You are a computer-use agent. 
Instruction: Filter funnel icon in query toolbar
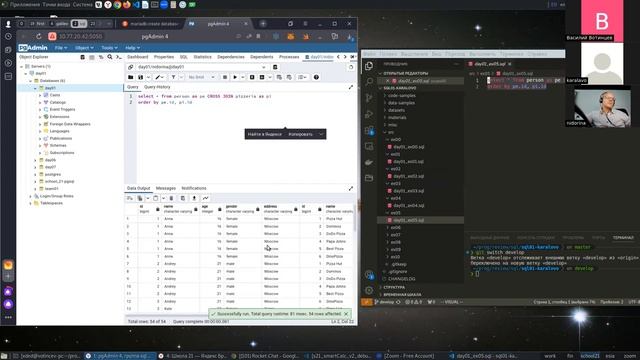tap(173, 77)
